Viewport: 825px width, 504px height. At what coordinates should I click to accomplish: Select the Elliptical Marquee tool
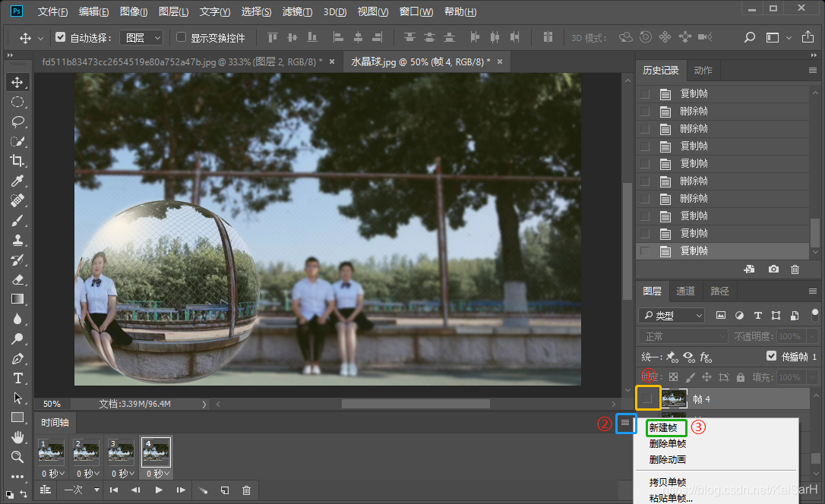[17, 102]
